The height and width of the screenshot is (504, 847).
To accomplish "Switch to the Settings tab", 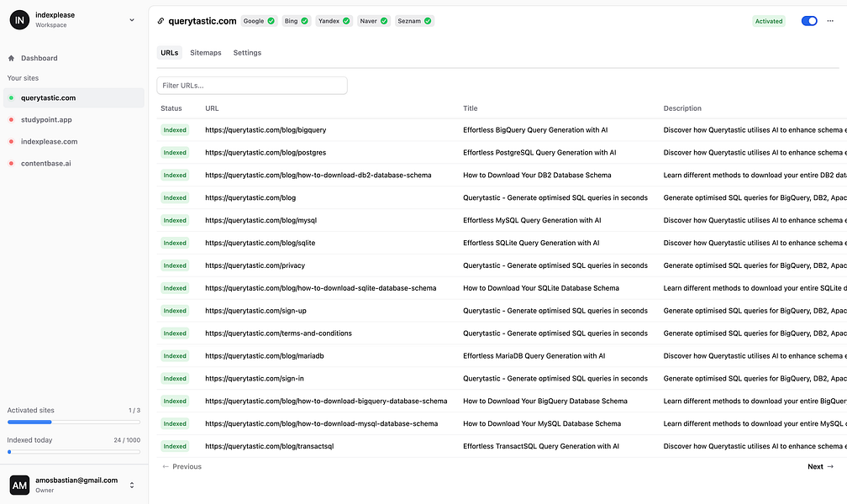I will [x=247, y=52].
